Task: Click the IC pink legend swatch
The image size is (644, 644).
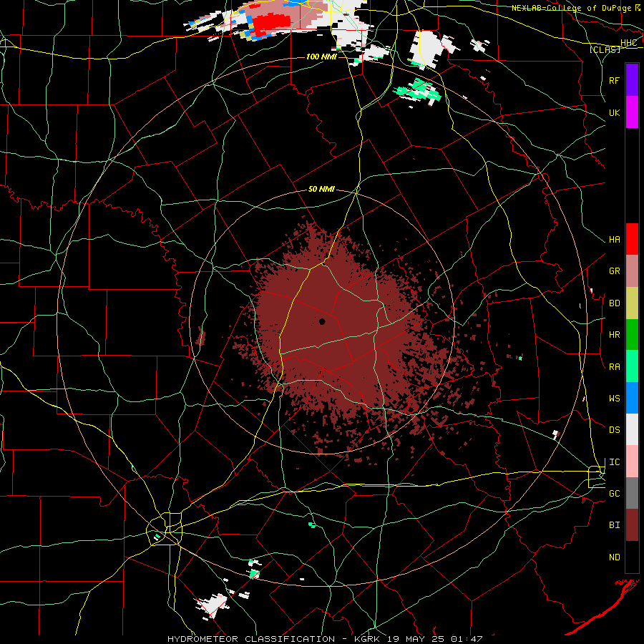Action: pyautogui.click(x=632, y=462)
